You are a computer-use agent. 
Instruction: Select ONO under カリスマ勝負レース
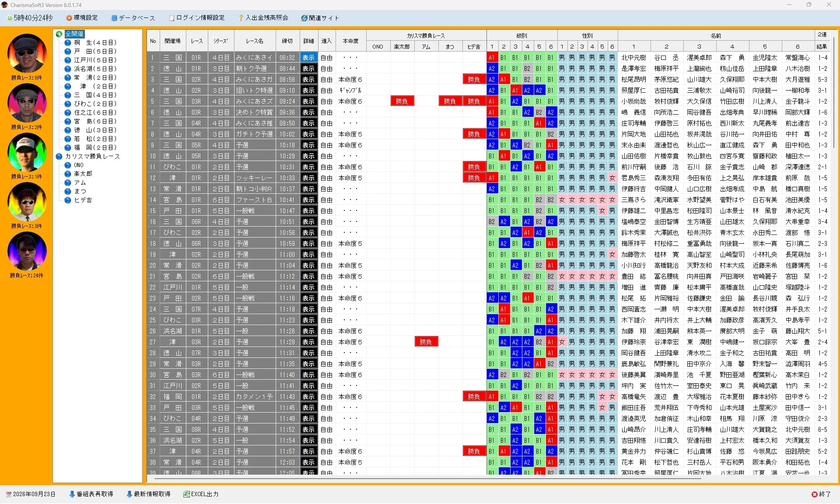coord(79,165)
